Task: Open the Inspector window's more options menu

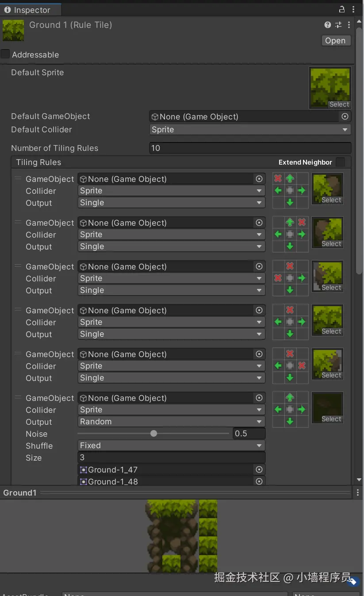Action: point(353,9)
